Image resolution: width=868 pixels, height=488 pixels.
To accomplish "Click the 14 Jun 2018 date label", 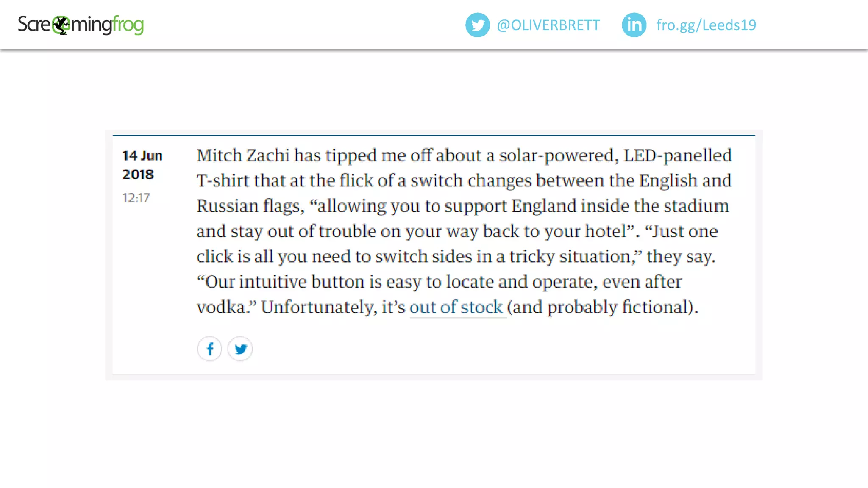I will (142, 165).
